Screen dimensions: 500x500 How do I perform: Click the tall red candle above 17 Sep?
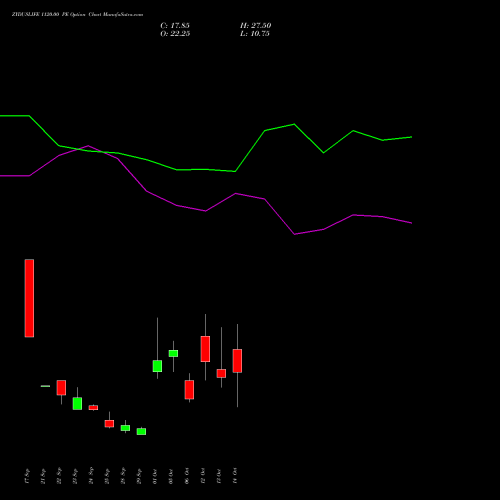coord(29,298)
